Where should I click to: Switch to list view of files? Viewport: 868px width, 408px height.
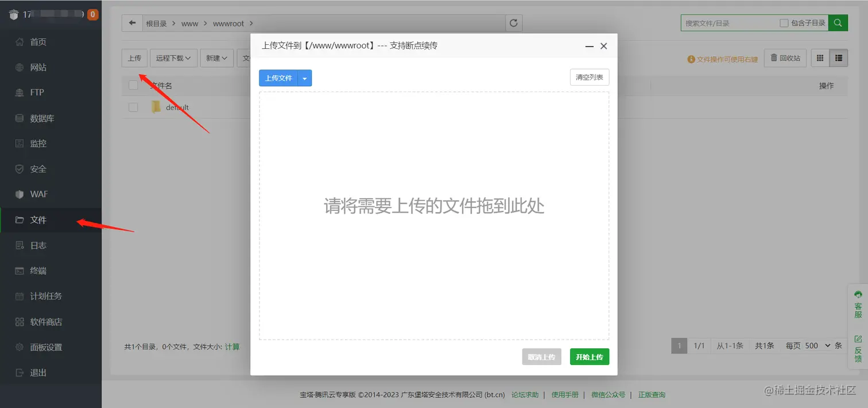pyautogui.click(x=839, y=57)
